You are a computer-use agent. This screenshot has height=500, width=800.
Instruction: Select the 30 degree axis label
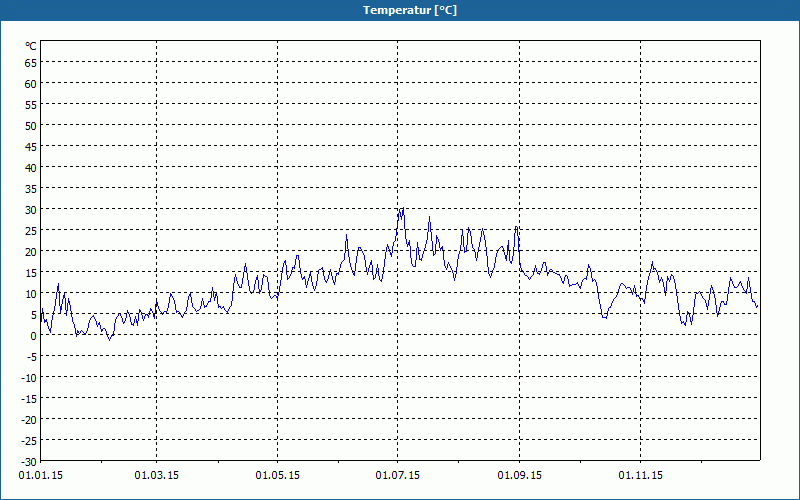click(x=31, y=210)
